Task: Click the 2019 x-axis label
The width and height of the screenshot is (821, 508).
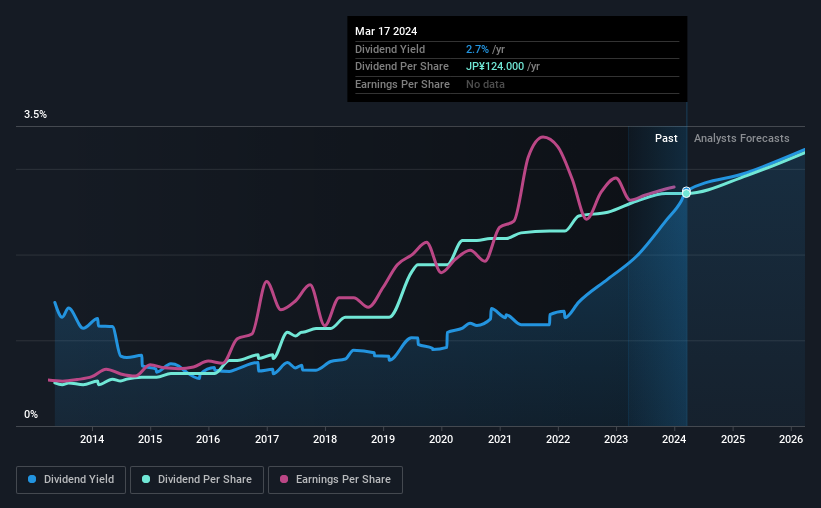Action: click(383, 439)
